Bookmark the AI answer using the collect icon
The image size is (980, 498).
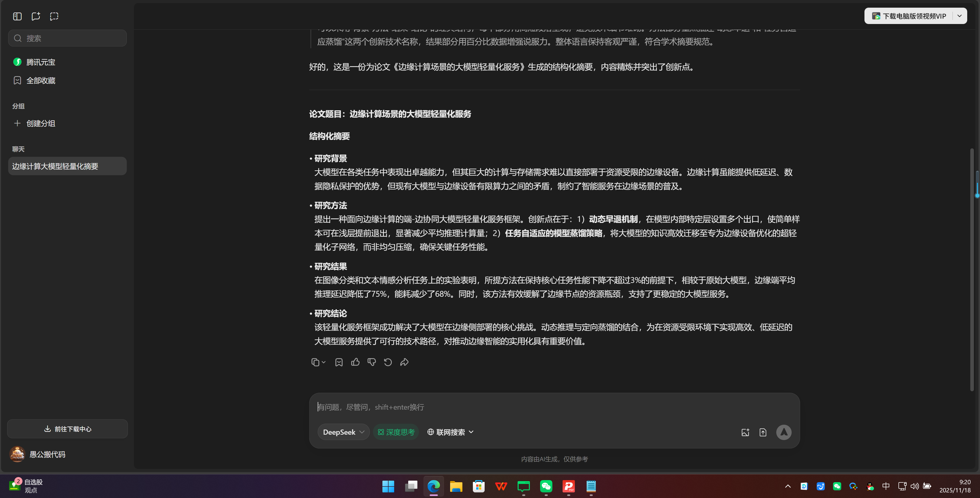click(x=338, y=362)
